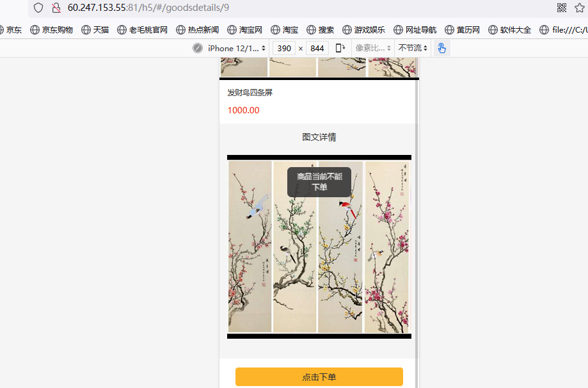Open the 游戏娱乐 bookmark
This screenshot has height=388, width=588.
tap(364, 29)
